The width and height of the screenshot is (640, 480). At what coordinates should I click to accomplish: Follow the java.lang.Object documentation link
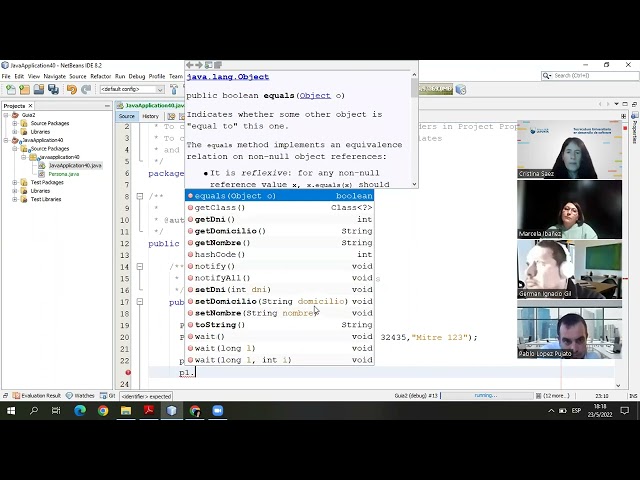coord(228,76)
